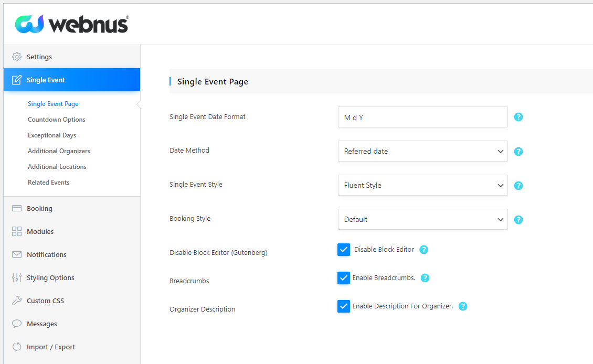Screen dimensions: 593x364
Task: Open help tooltip for Single Event Style
Action: [x=518, y=186]
